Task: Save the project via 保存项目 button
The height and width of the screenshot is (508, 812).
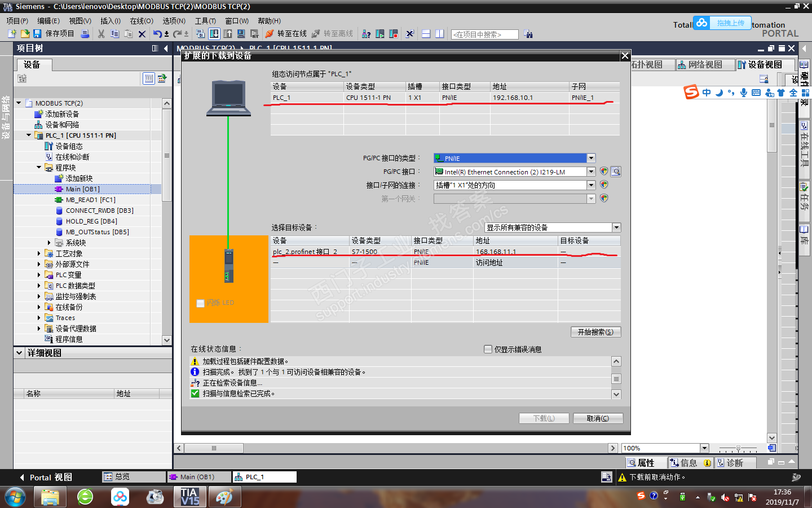Action: click(x=54, y=34)
